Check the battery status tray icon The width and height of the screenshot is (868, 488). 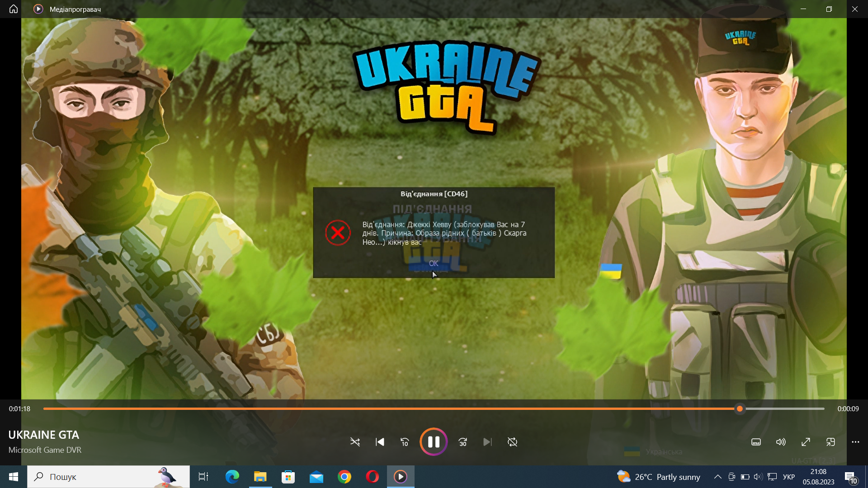click(x=745, y=477)
